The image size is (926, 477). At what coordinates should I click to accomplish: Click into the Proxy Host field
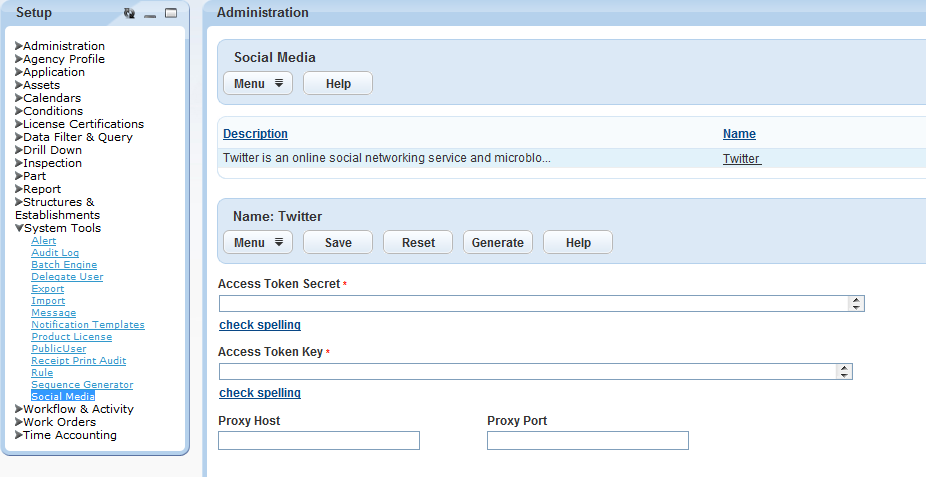click(319, 441)
